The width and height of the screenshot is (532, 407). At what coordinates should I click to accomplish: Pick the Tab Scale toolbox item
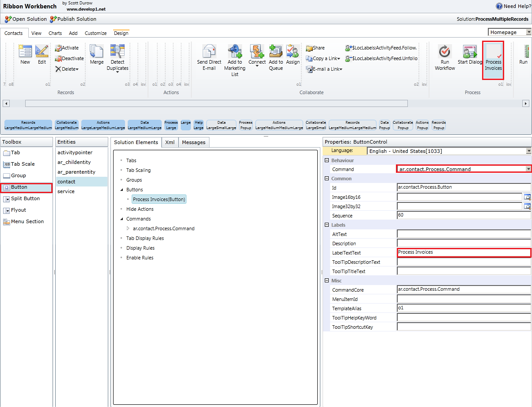[x=19, y=164]
